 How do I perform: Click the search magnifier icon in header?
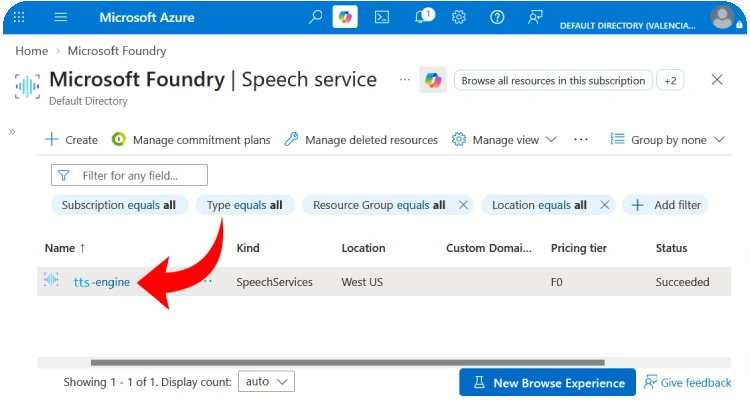point(315,17)
